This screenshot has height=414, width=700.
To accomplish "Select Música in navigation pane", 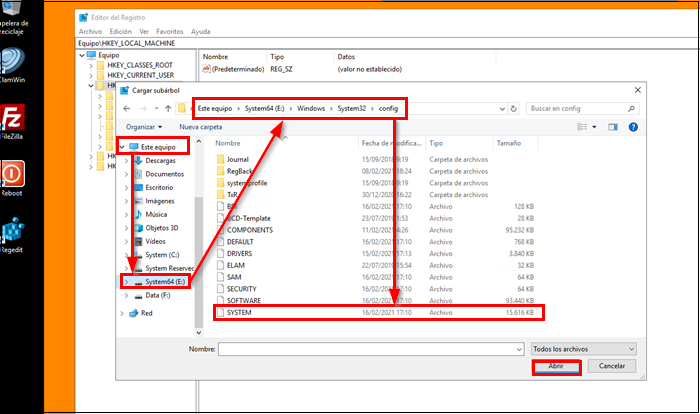I will pyautogui.click(x=156, y=214).
